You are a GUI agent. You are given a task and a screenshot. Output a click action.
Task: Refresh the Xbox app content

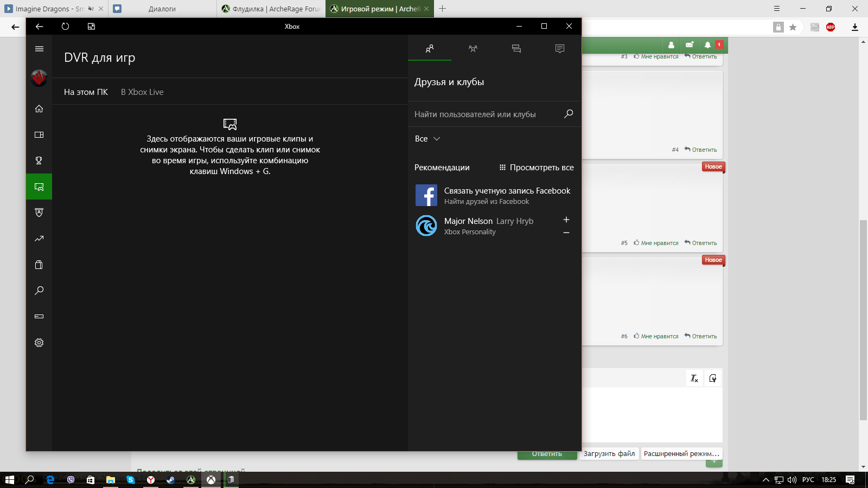65,26
